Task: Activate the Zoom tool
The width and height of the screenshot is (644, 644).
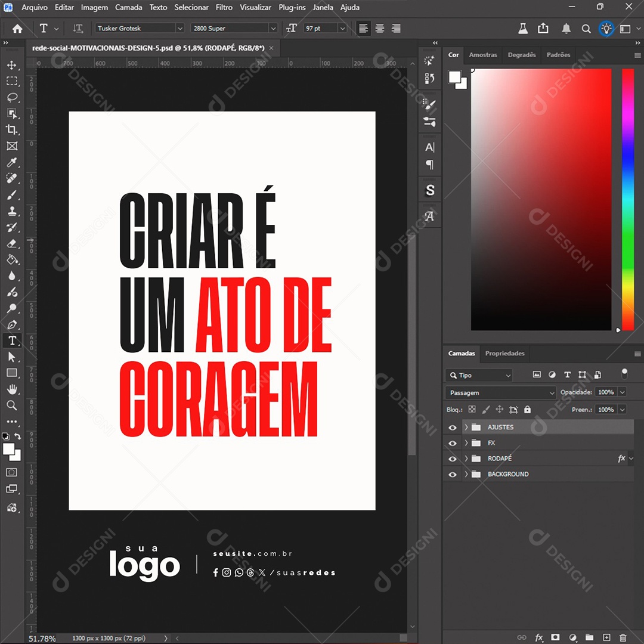Action: point(12,405)
